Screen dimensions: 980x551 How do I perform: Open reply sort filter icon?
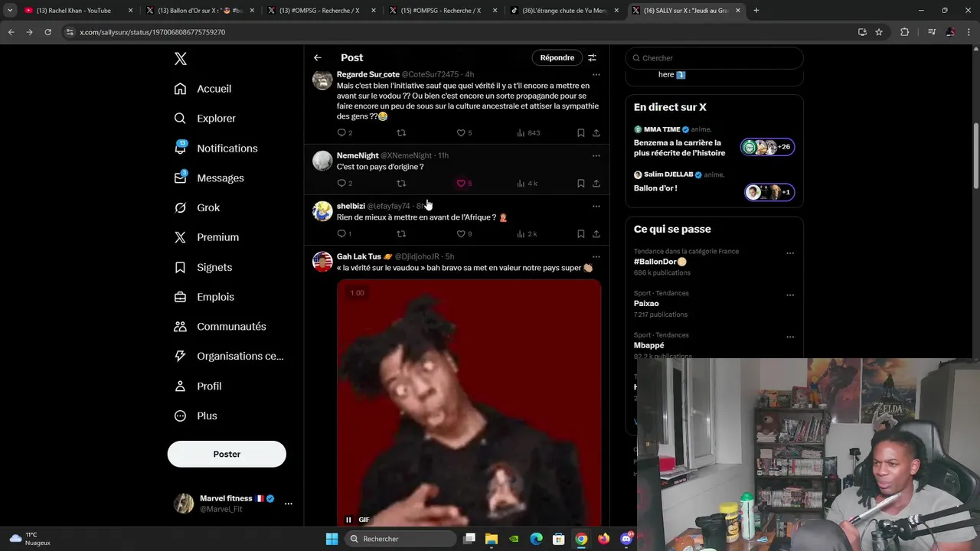tap(592, 57)
